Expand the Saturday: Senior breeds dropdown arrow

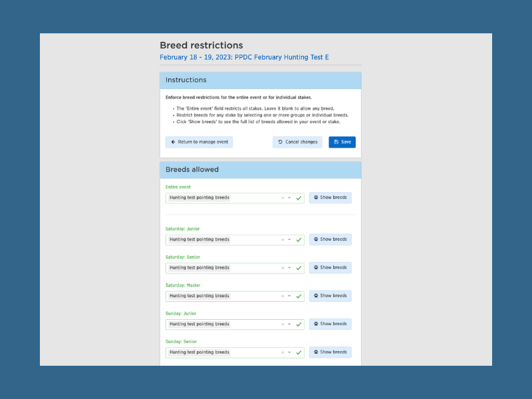[x=289, y=268]
